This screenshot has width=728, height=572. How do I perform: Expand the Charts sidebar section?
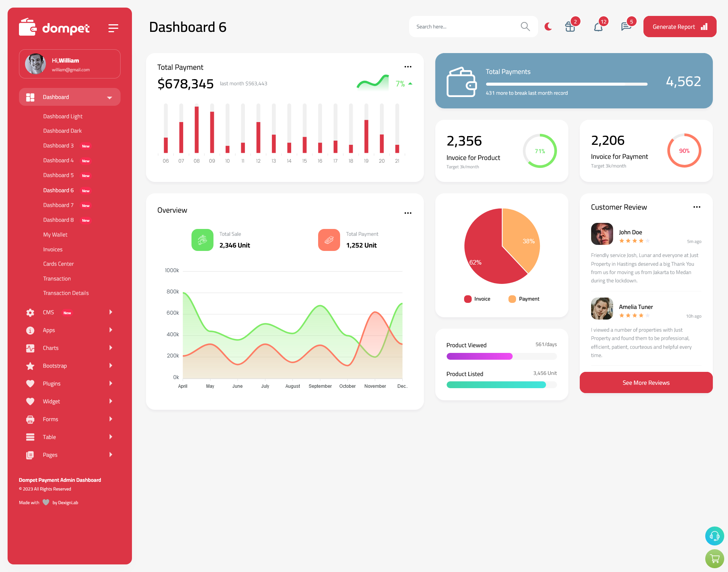pyautogui.click(x=67, y=348)
